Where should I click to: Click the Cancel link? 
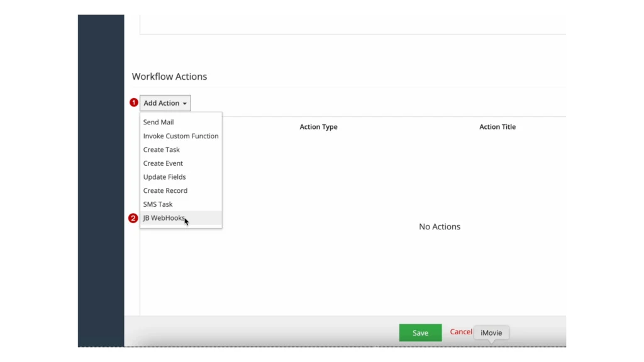coord(461,331)
